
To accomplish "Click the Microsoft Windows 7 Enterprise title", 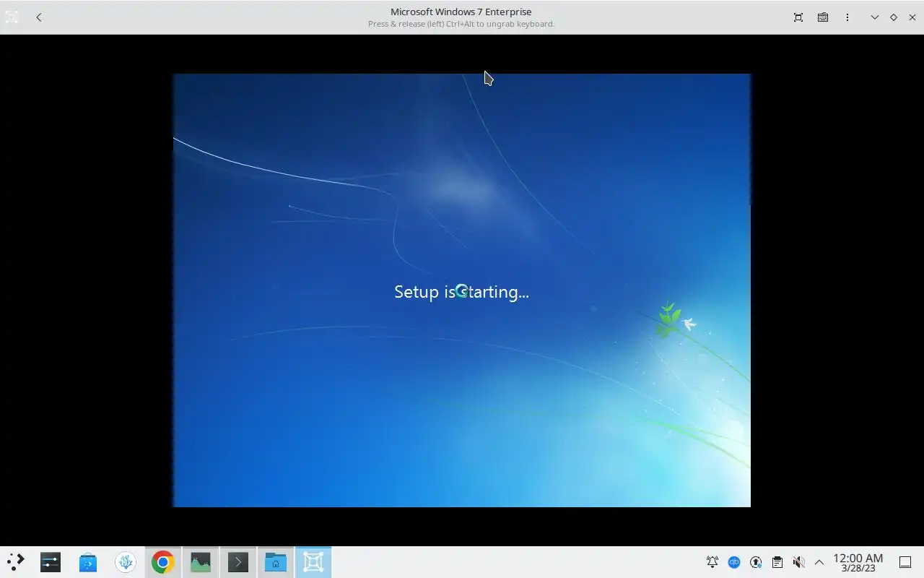I will 461,12.
